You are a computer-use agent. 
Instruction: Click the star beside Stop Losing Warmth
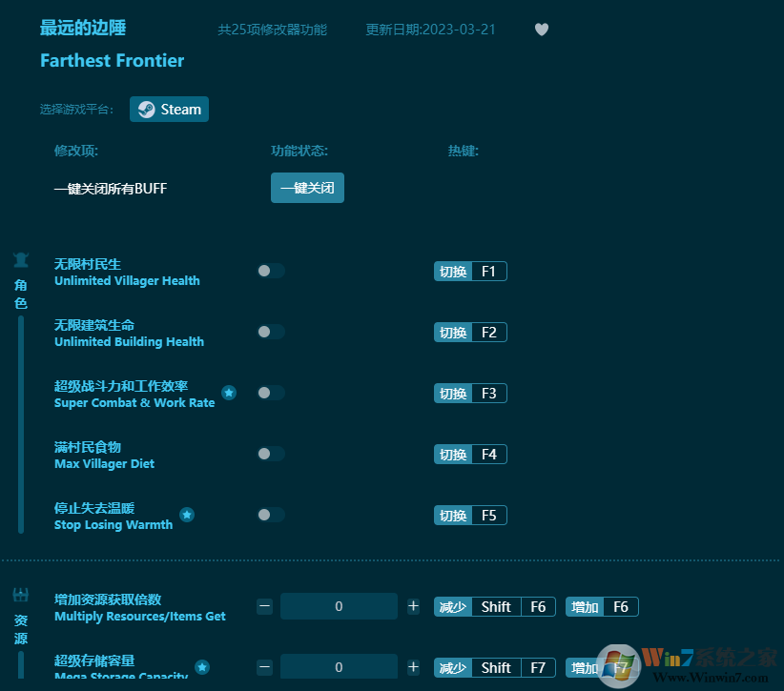click(x=187, y=515)
